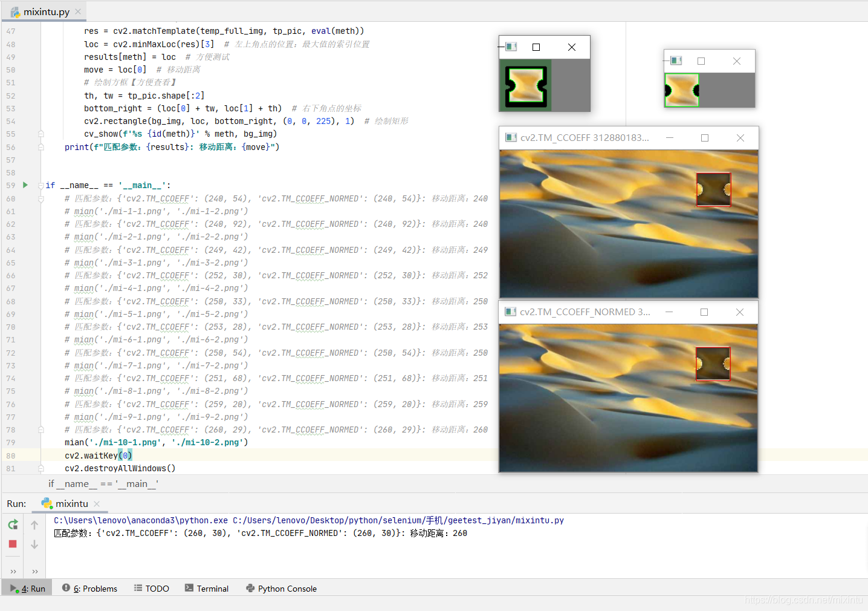Open the TODO tool window
868x611 pixels.
152,589
